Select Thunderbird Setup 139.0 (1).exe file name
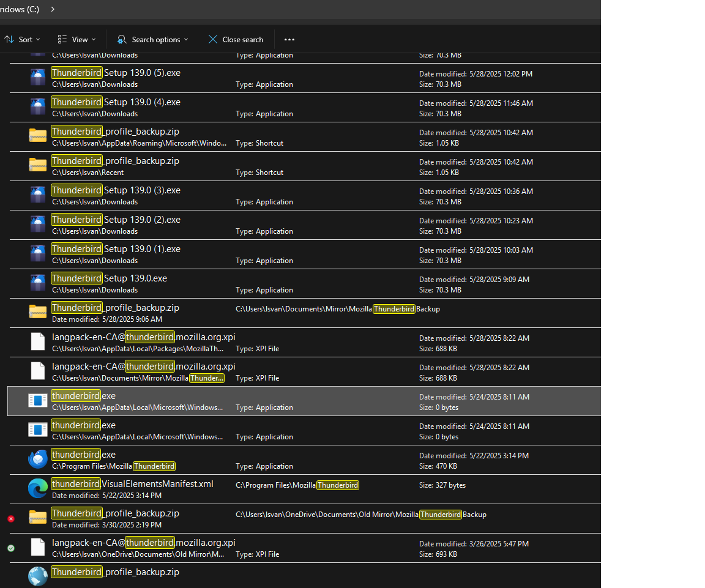This screenshot has height=588, width=705. (x=116, y=249)
